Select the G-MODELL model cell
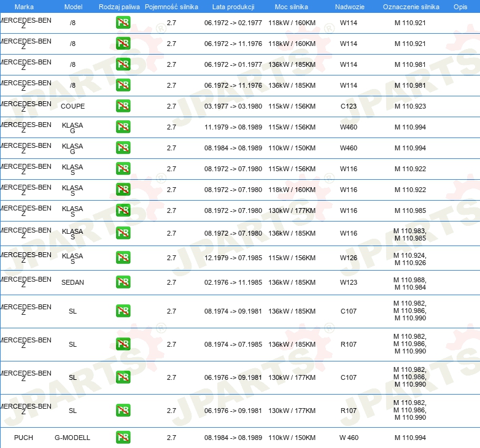 (72, 438)
